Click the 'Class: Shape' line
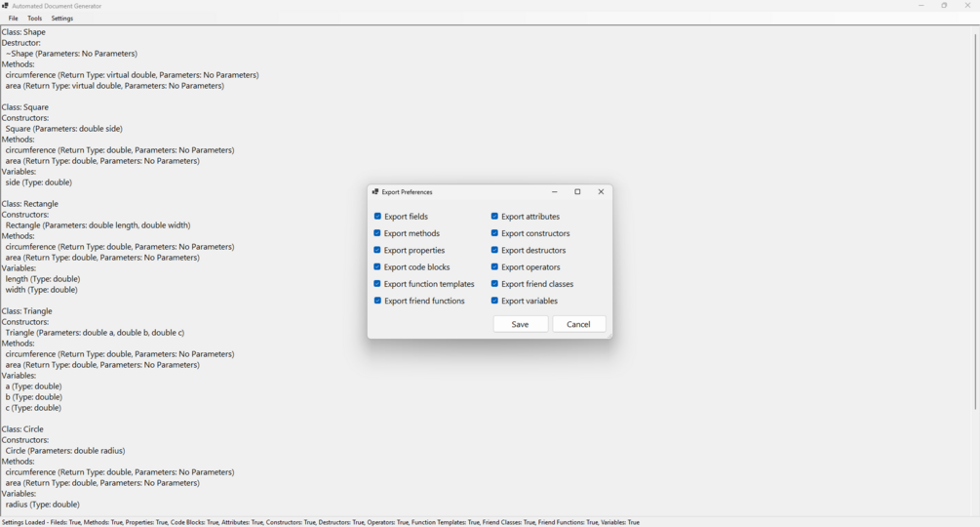The width and height of the screenshot is (980, 527). [x=23, y=32]
